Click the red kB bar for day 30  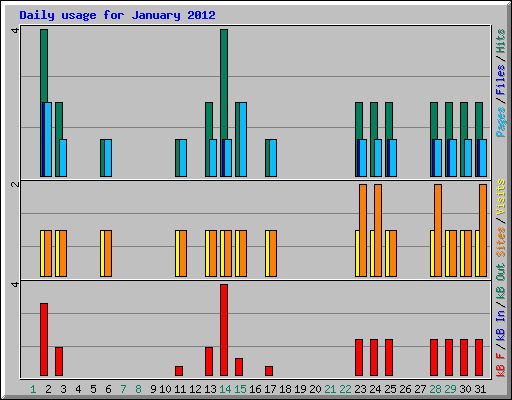tap(464, 357)
